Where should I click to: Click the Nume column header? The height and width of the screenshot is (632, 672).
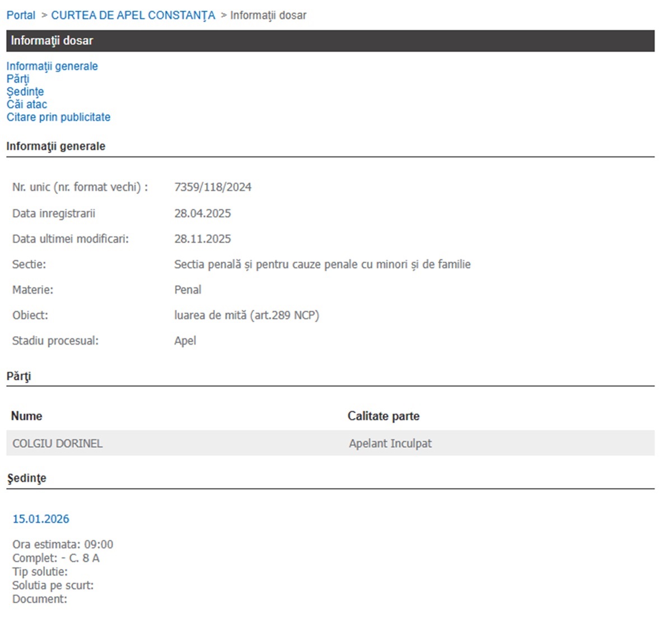27,416
